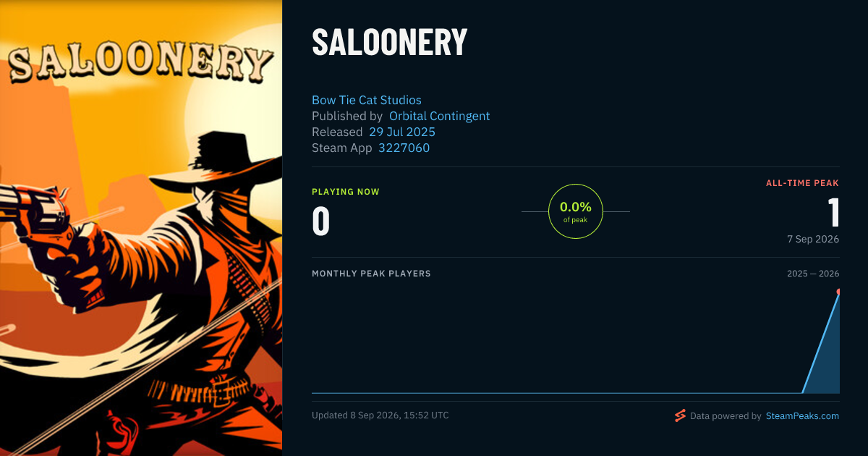The image size is (868, 456).
Task: Click the Playing Now count of 0
Action: pyautogui.click(x=321, y=221)
